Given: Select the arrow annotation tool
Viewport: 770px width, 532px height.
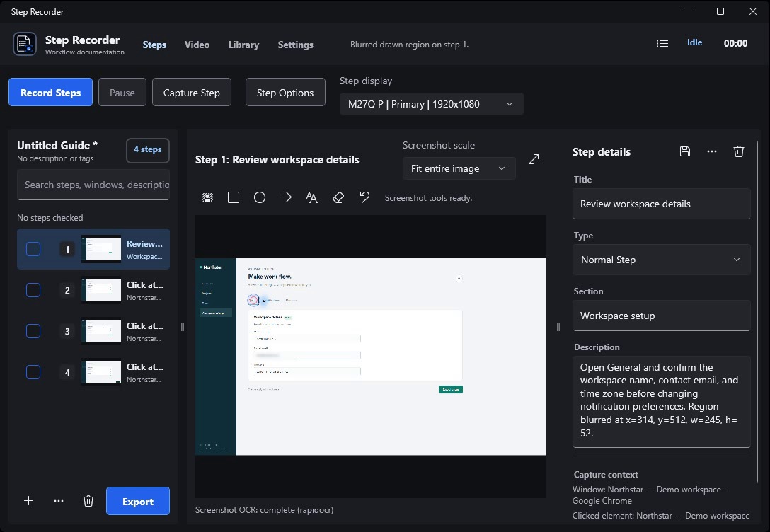Looking at the screenshot, I should click(x=286, y=198).
